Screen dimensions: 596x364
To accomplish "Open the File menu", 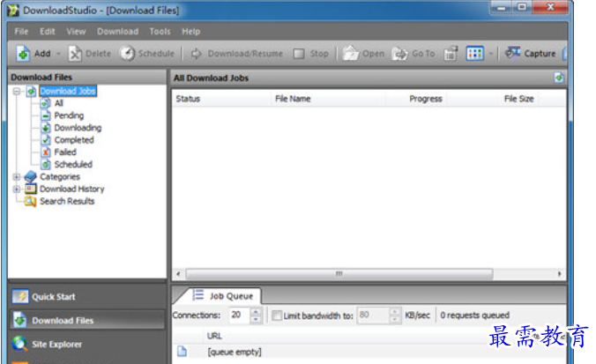I will (x=21, y=32).
